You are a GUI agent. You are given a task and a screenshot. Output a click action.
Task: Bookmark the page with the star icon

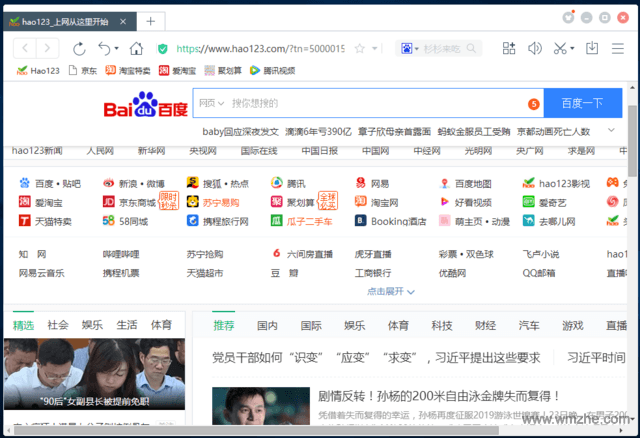(360, 49)
